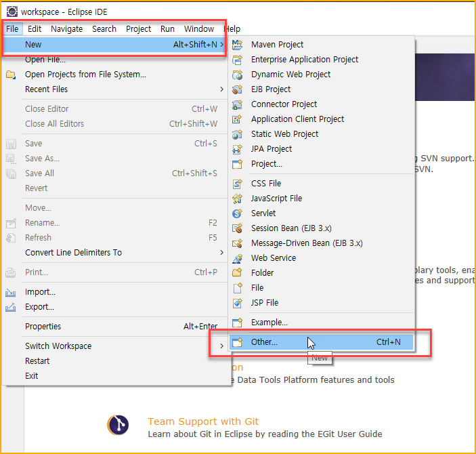Click the File icon in New submenu

coord(237,288)
